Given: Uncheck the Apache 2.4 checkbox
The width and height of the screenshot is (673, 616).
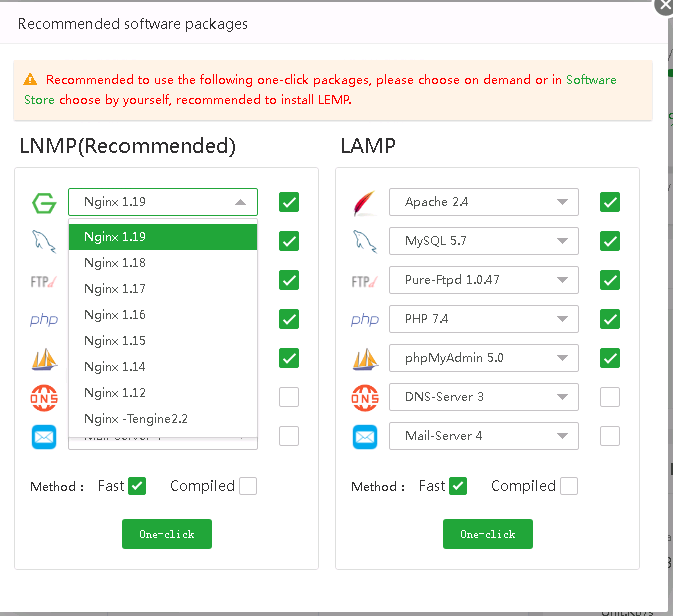Looking at the screenshot, I should (610, 202).
